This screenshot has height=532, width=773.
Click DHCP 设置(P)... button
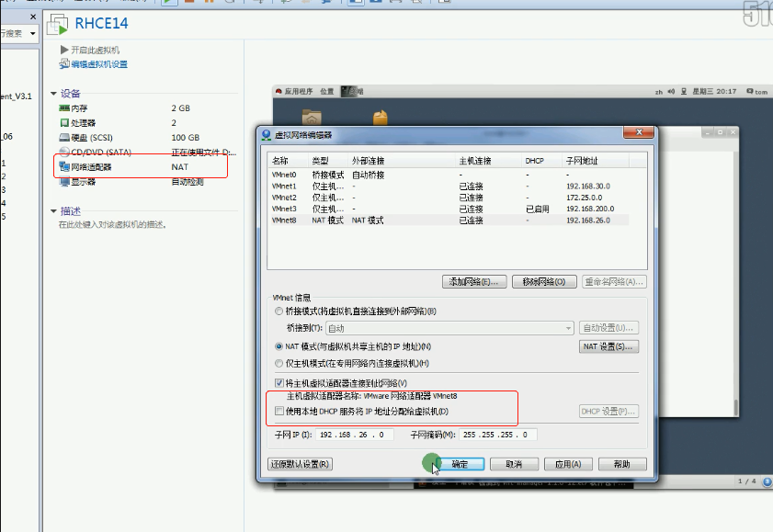(x=608, y=412)
